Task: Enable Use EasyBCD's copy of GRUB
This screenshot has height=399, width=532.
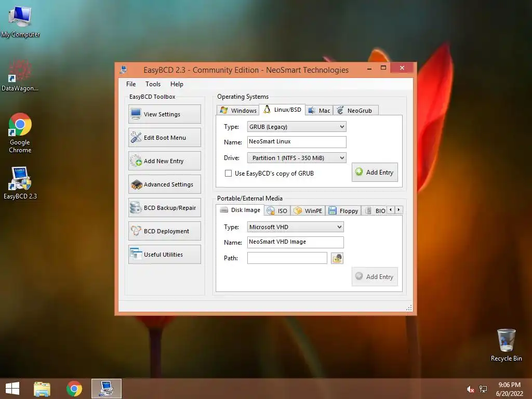Action: tap(229, 174)
